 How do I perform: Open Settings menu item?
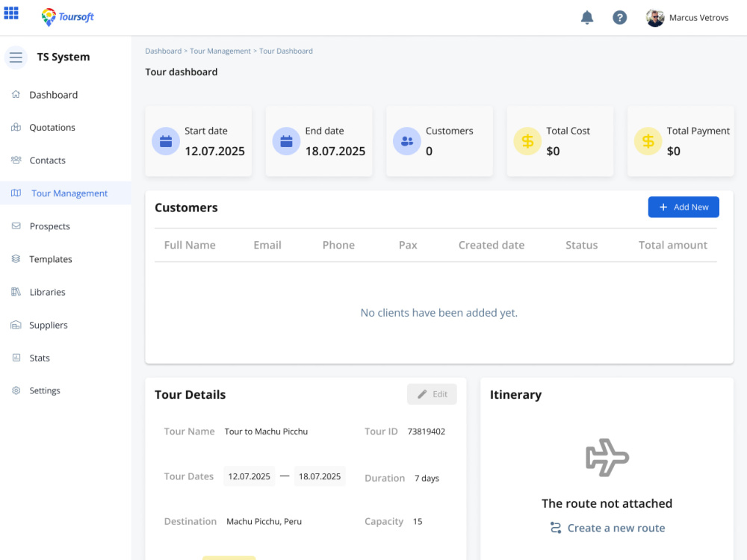click(45, 391)
